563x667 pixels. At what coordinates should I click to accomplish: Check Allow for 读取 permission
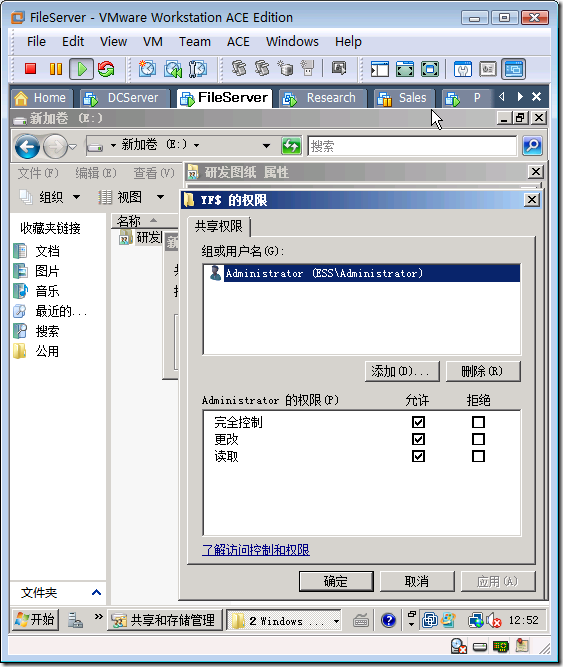coord(418,456)
